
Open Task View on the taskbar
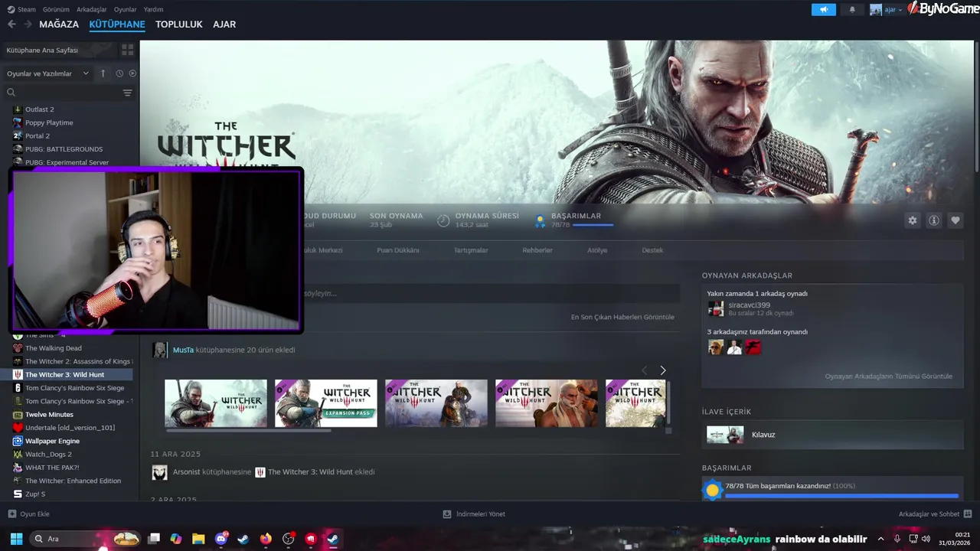153,539
